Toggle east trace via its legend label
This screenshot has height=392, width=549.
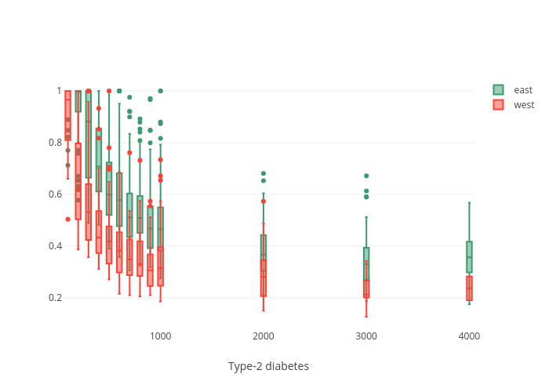(x=523, y=90)
